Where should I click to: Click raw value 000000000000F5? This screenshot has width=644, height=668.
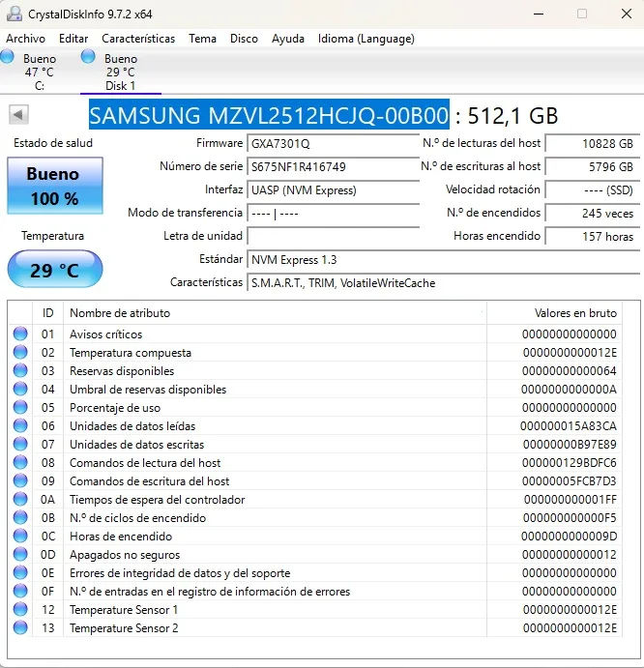coord(570,517)
